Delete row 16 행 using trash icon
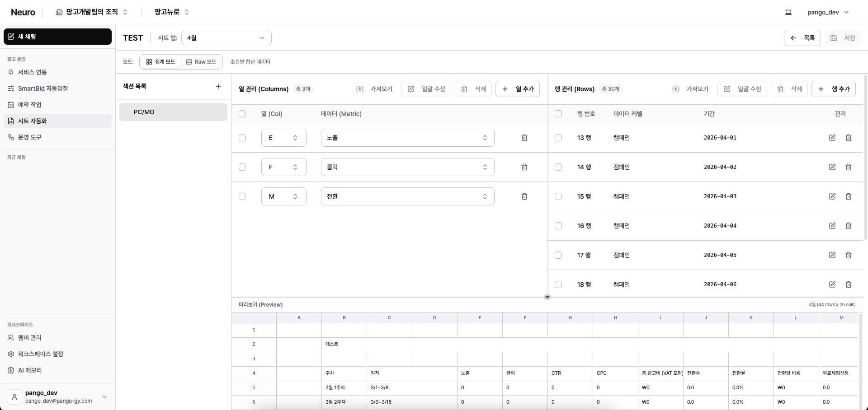 pos(849,226)
